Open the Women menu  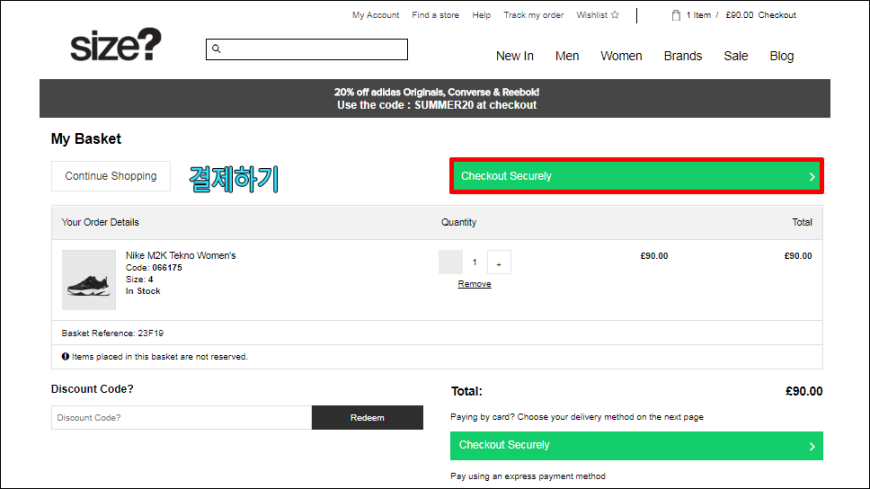click(x=621, y=56)
